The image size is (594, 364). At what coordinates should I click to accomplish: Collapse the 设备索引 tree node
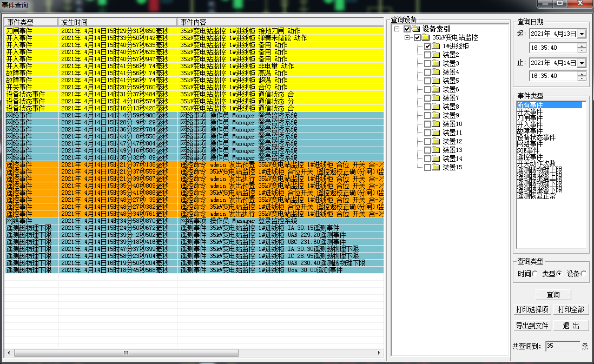pos(397,29)
